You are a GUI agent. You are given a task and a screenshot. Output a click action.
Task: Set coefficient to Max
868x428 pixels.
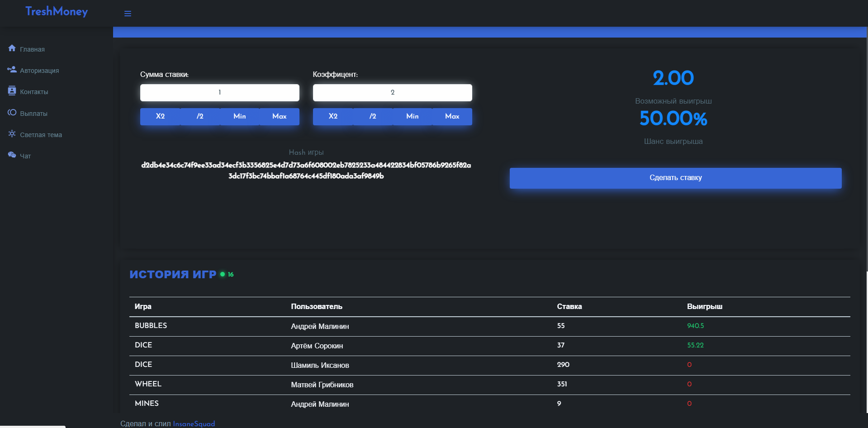click(x=452, y=116)
